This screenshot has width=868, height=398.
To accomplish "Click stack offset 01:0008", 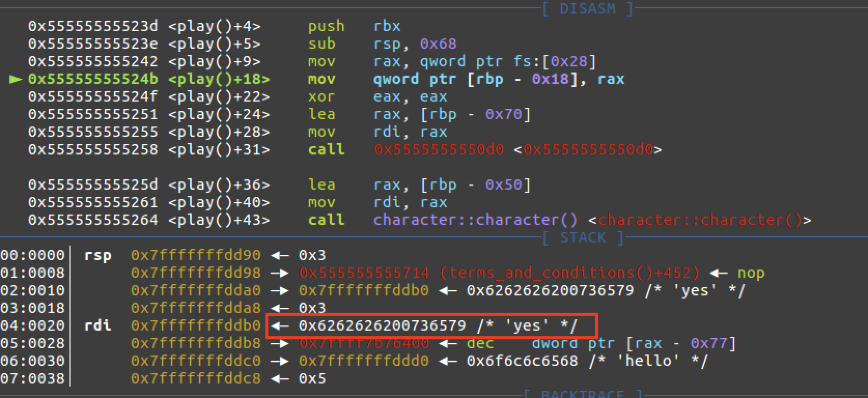I will (x=33, y=273).
